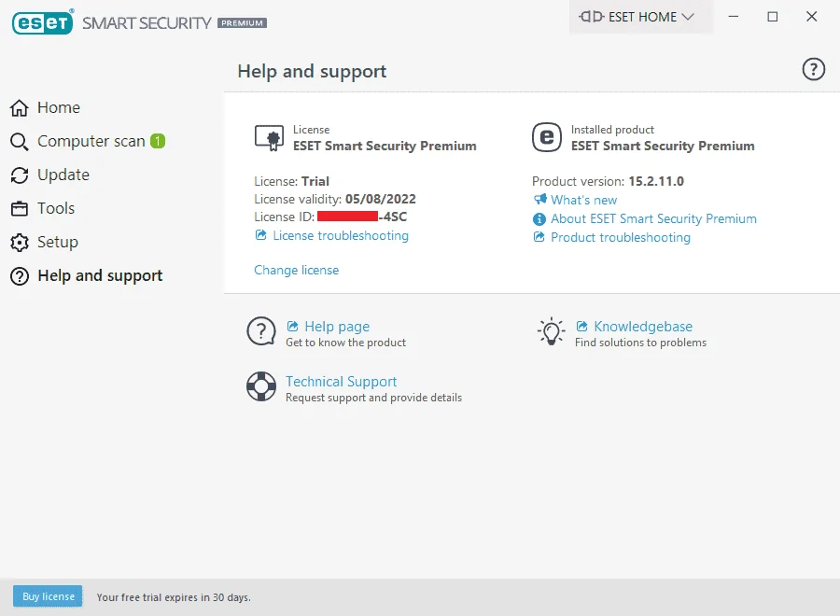The height and width of the screenshot is (616, 840).
Task: Click the What's new megaphone icon
Action: point(540,199)
